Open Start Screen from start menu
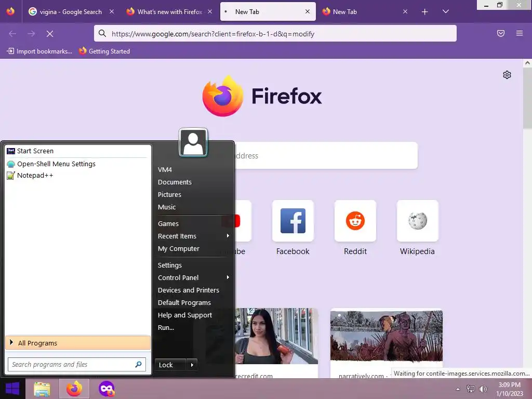The image size is (532, 399). [x=78, y=151]
